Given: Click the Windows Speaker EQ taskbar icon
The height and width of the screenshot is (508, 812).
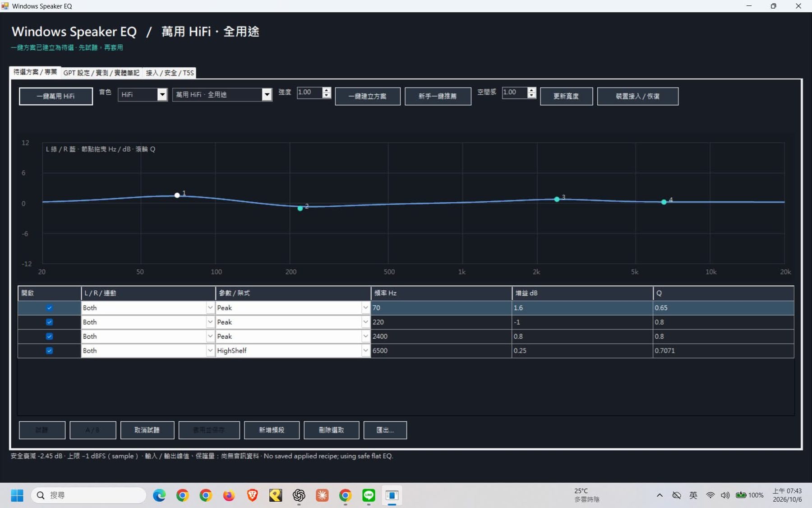Looking at the screenshot, I should pyautogui.click(x=392, y=495).
